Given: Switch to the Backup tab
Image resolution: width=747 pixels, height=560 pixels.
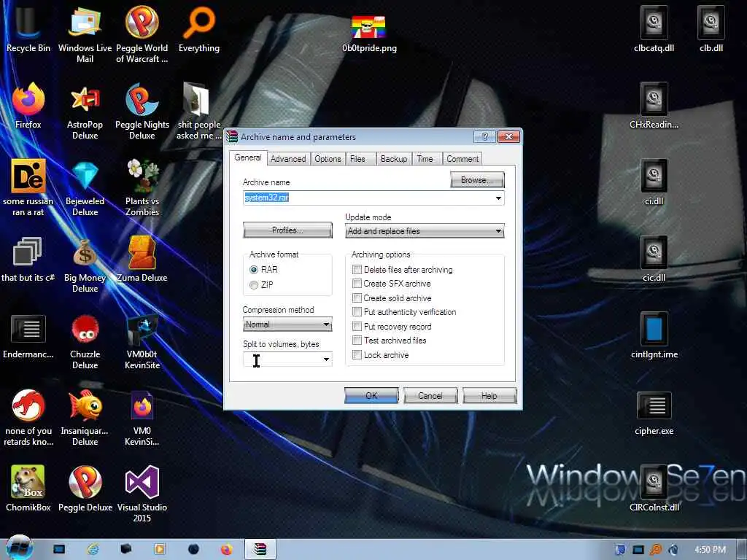Looking at the screenshot, I should pos(394,159).
